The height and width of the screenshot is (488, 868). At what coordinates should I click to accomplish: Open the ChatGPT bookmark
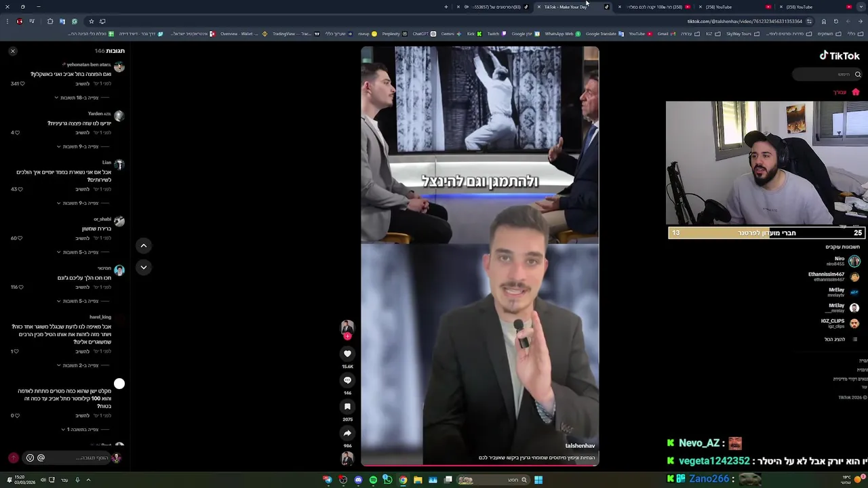424,33
